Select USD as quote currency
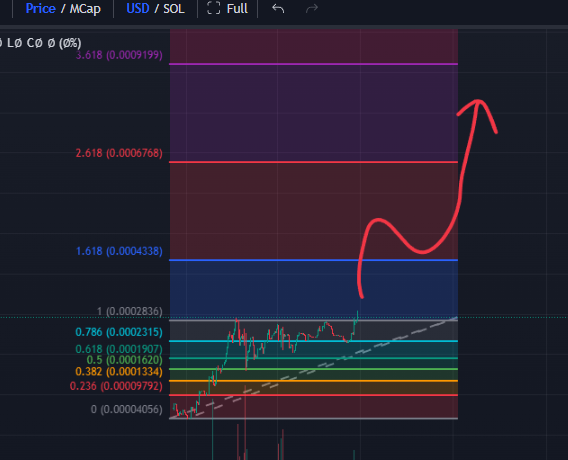The width and height of the screenshot is (568, 460). (x=138, y=8)
